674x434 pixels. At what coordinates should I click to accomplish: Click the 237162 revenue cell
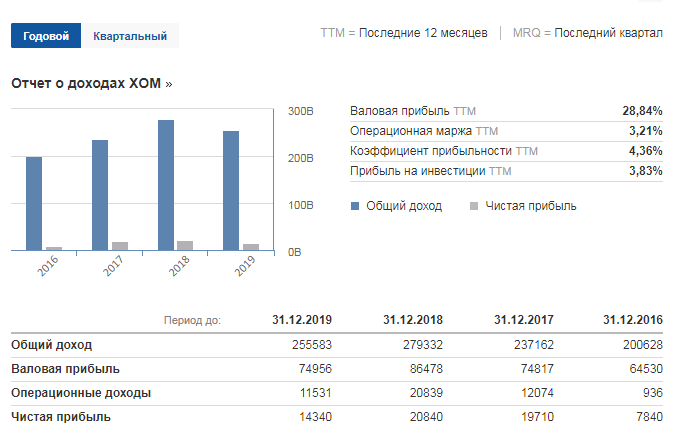(533, 345)
